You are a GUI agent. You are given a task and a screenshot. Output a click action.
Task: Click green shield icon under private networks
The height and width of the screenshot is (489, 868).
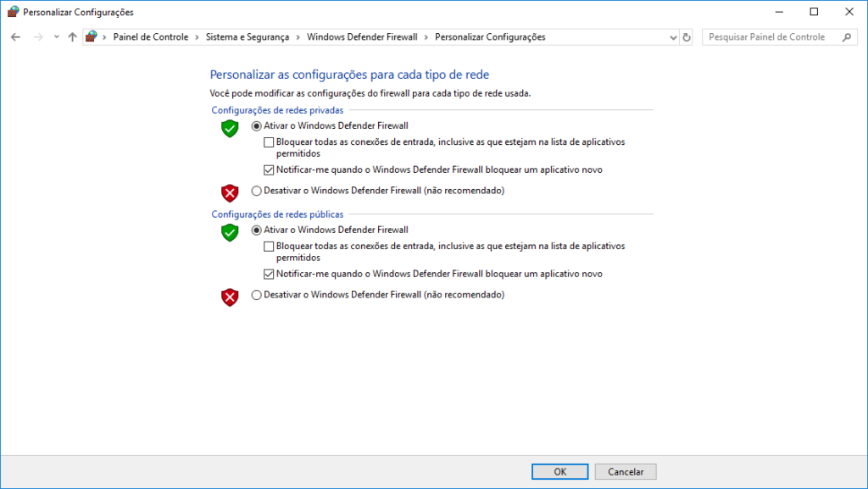point(230,128)
